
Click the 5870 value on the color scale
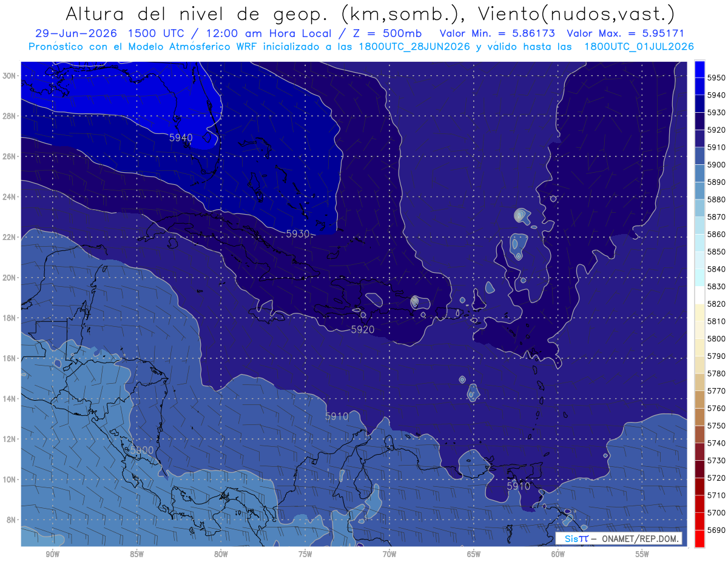(716, 217)
